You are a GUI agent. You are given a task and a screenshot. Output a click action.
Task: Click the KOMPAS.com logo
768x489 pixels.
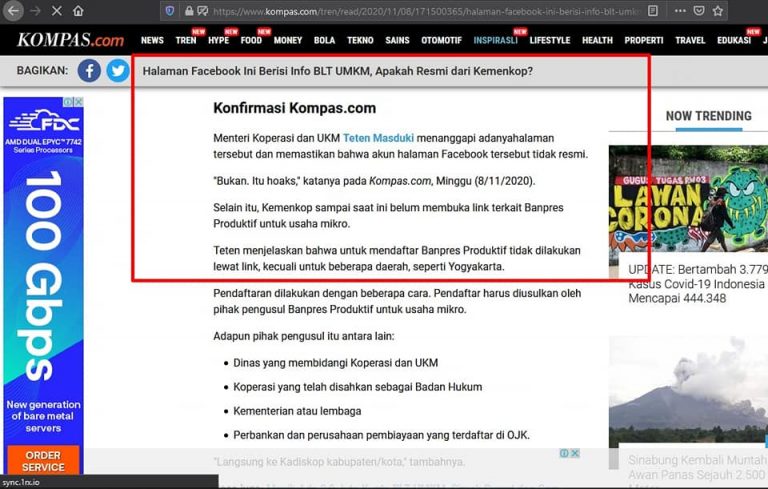71,40
